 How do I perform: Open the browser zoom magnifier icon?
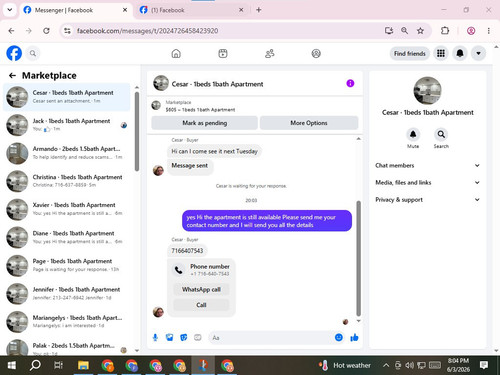[404, 31]
